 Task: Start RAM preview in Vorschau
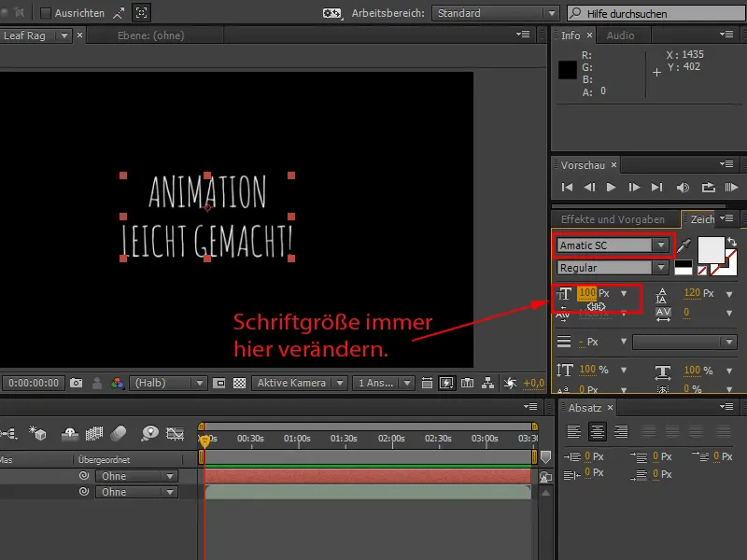[x=731, y=188]
